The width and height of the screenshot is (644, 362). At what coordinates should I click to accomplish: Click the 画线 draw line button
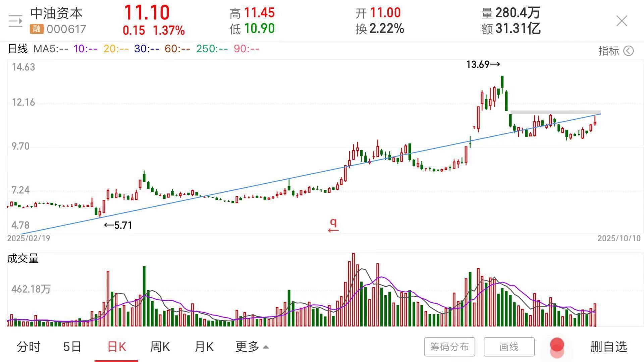(509, 347)
